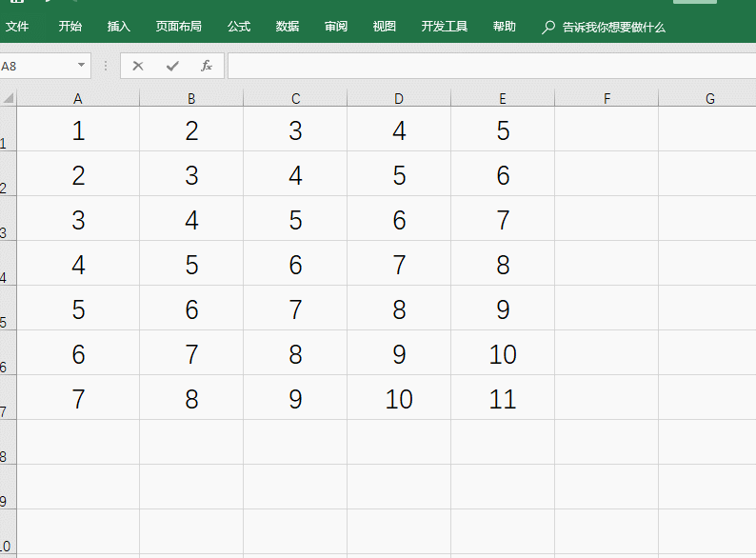Image resolution: width=756 pixels, height=558 pixels.
Task: Click the confirm entry checkmark icon
Action: [x=172, y=66]
